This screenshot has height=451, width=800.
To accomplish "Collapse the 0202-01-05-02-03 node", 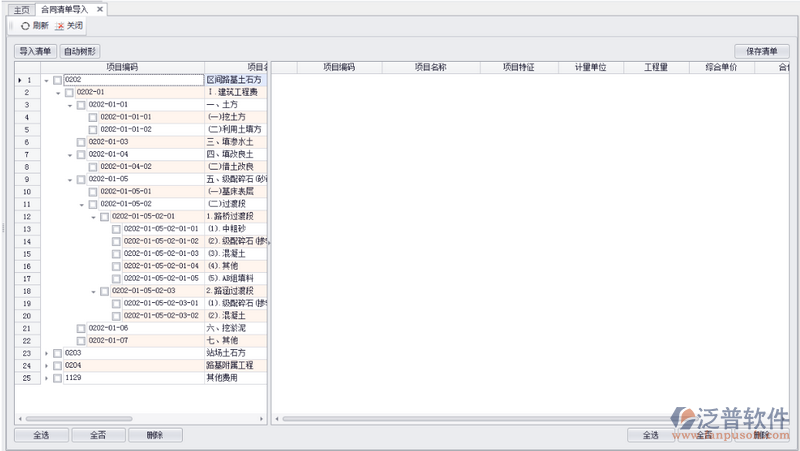I will coord(93,291).
